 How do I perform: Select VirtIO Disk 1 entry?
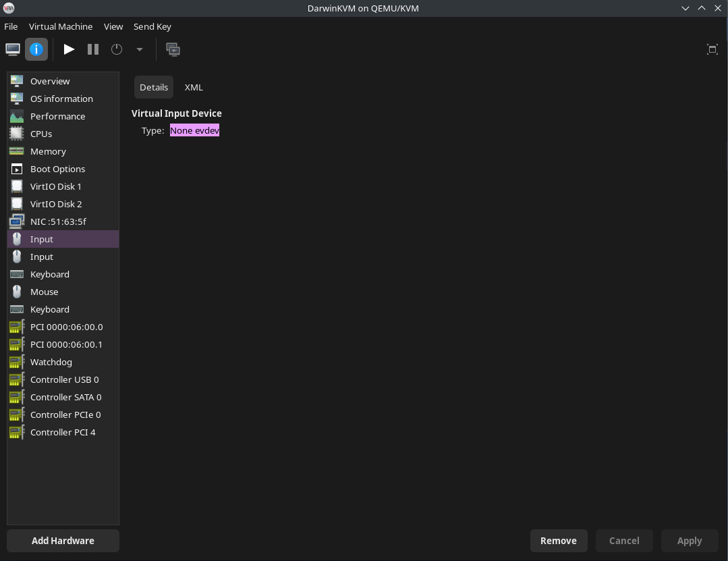pyautogui.click(x=55, y=186)
